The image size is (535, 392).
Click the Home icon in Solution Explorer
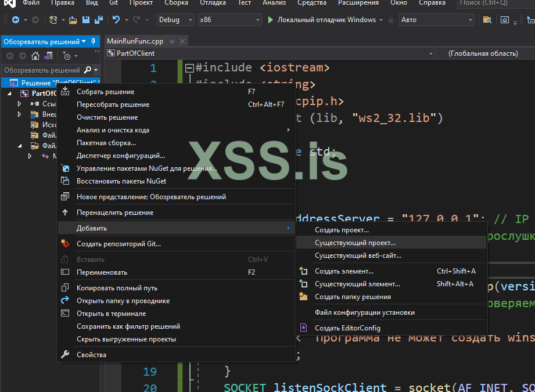[x=35, y=56]
